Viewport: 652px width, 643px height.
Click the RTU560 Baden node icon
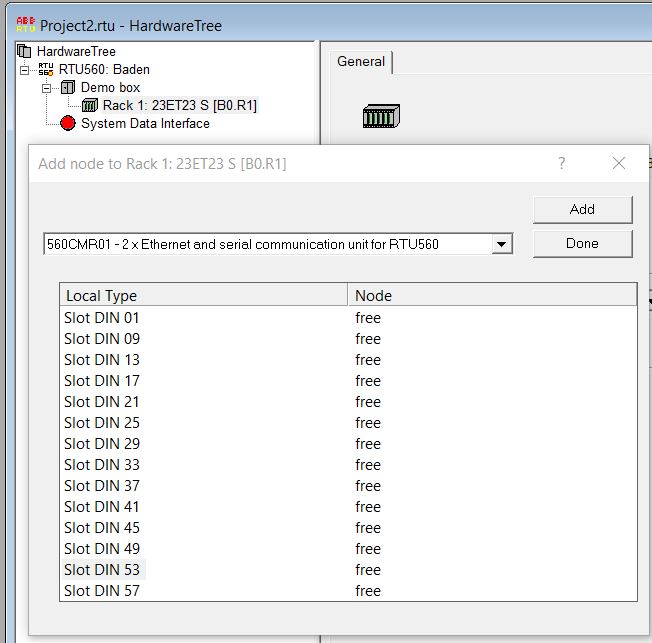click(x=46, y=69)
